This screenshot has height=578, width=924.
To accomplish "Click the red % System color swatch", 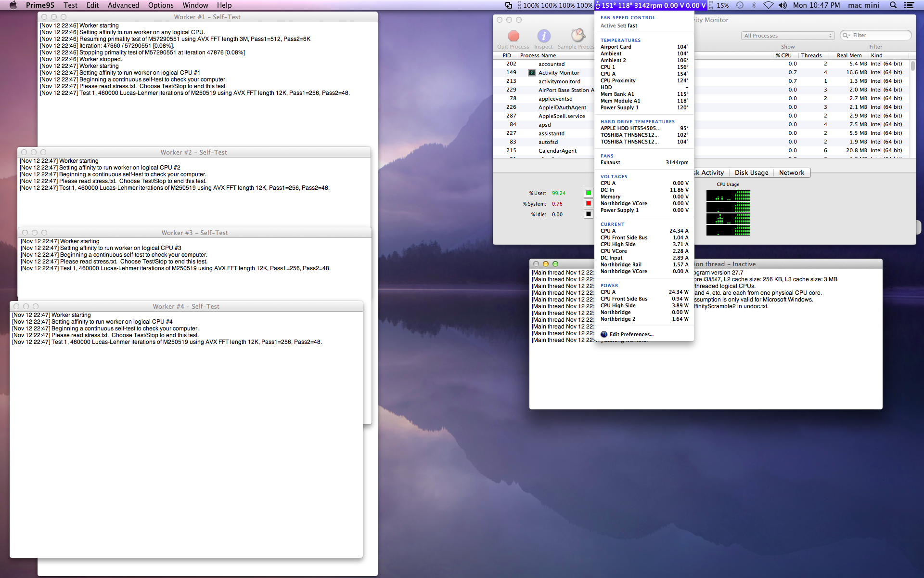I will (588, 204).
